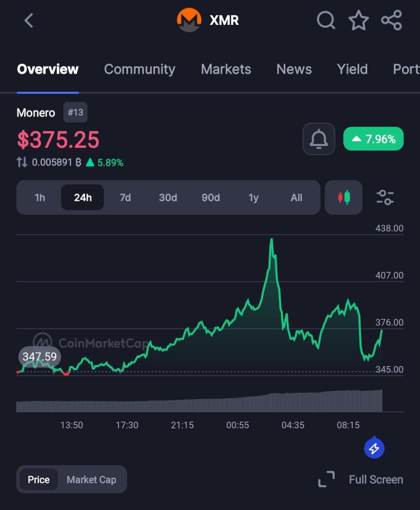Tap the 08:15 time axis label
The height and width of the screenshot is (510, 420).
coord(348,425)
